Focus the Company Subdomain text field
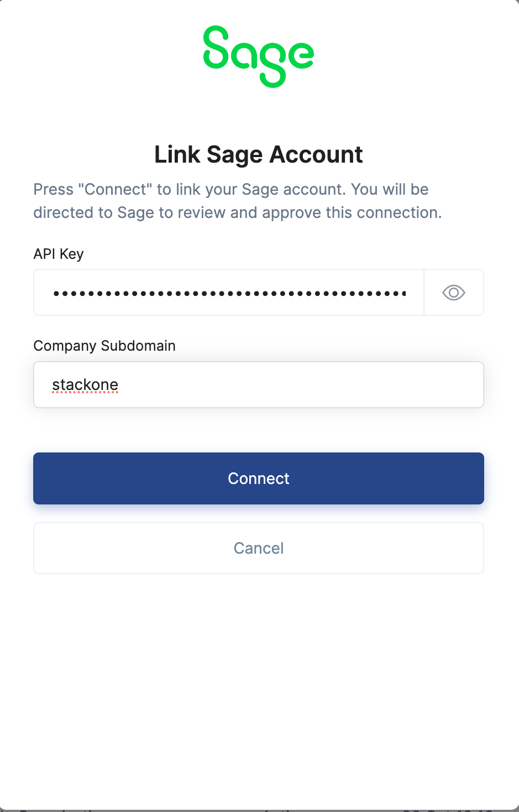Image resolution: width=519 pixels, height=812 pixels. click(x=259, y=384)
